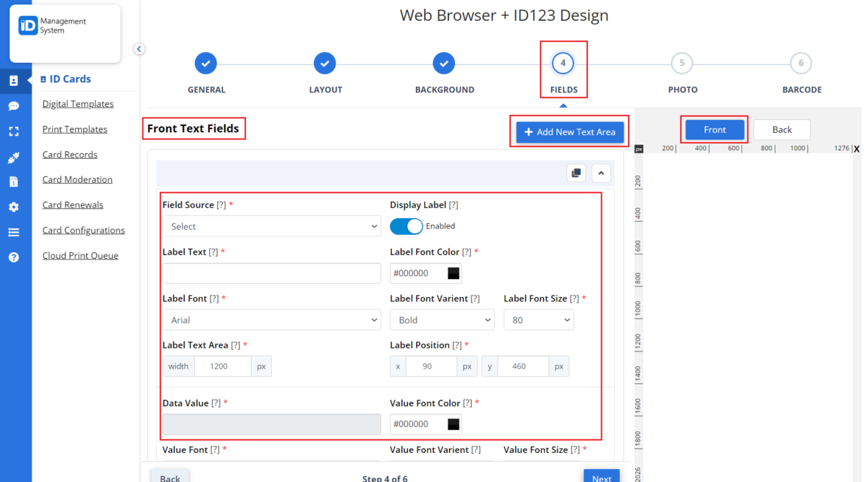868x482 pixels.
Task: Click the Data Value field
Action: coord(271,424)
